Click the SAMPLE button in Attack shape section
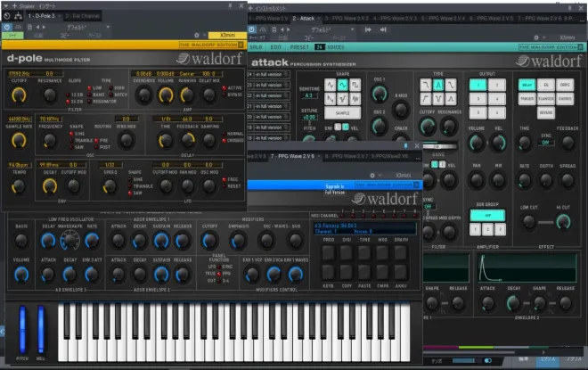The width and height of the screenshot is (588, 370). (343, 113)
